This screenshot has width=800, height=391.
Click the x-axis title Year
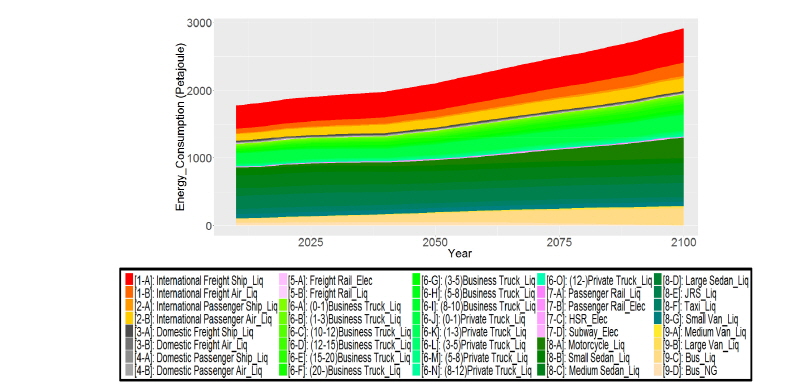(460, 253)
